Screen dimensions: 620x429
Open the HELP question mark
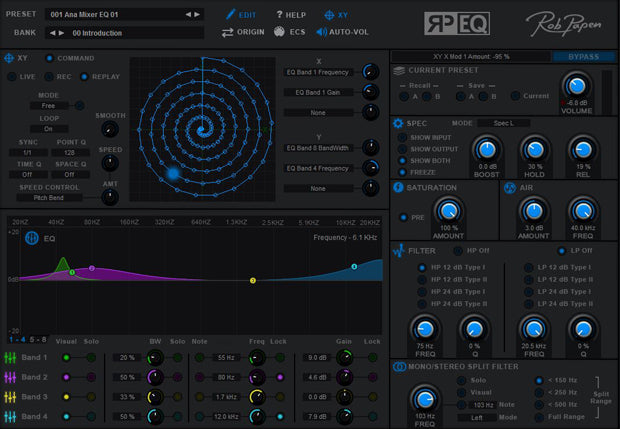coord(280,15)
